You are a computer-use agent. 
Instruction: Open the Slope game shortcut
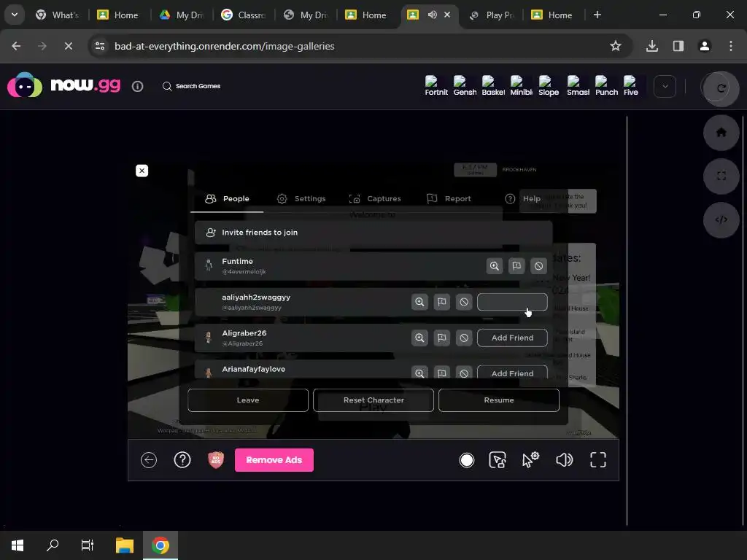549,86
